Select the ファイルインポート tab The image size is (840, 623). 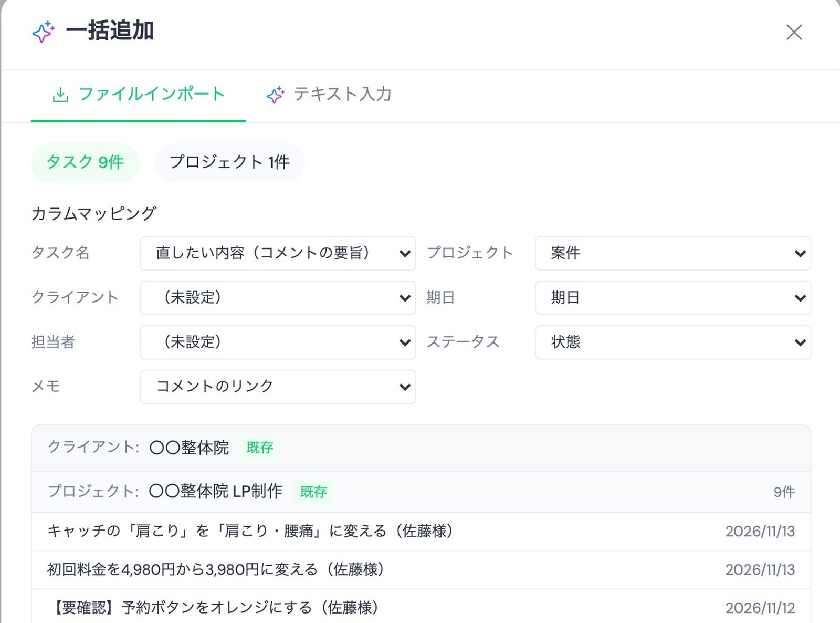tap(139, 95)
